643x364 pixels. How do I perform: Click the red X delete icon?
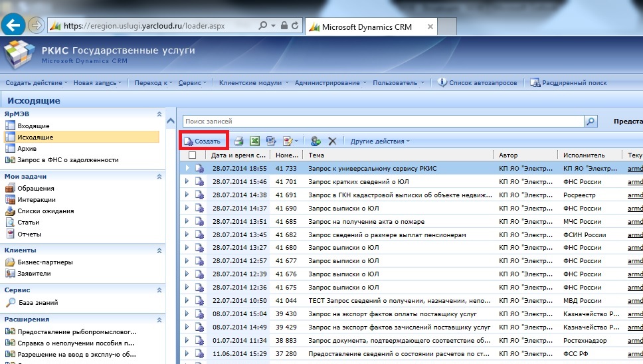pos(332,141)
